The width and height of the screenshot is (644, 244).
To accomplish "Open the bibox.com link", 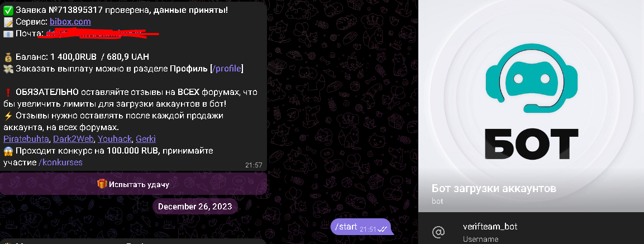I will click(70, 21).
